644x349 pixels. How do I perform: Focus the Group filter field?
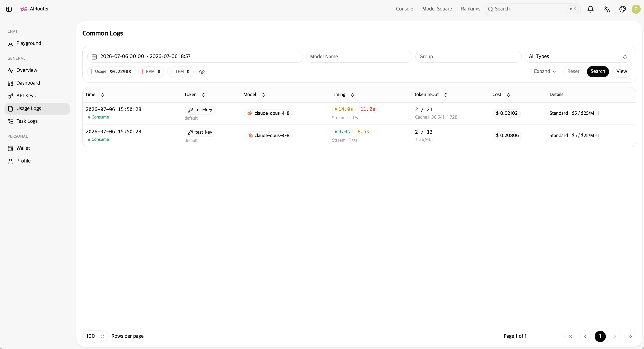(x=468, y=57)
